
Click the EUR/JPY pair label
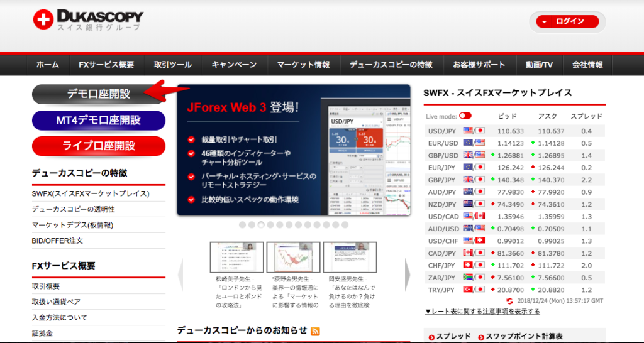pos(441,167)
